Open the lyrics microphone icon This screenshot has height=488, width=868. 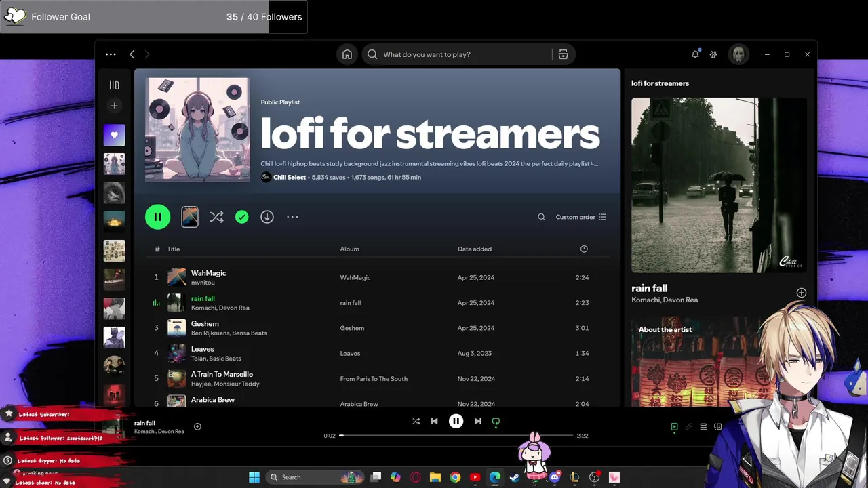point(689,427)
